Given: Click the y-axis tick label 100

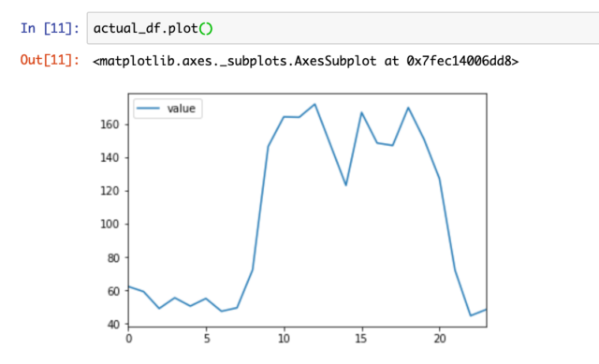Looking at the screenshot, I should [110, 224].
